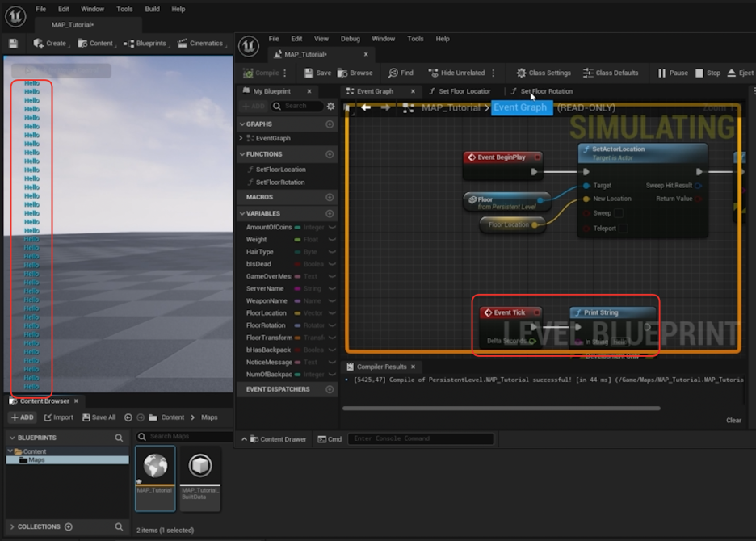Stop the simulation
The height and width of the screenshot is (541, 756).
708,73
